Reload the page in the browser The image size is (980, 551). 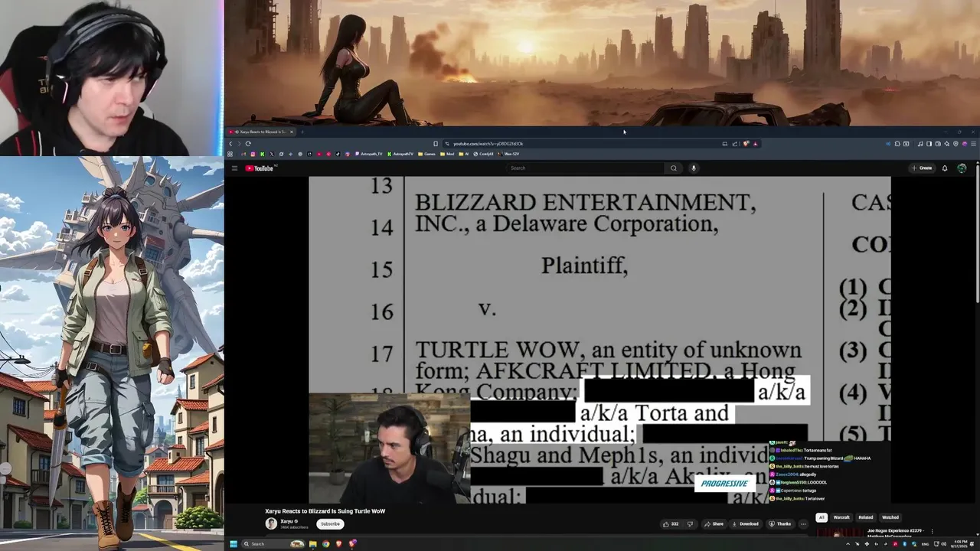(x=248, y=144)
